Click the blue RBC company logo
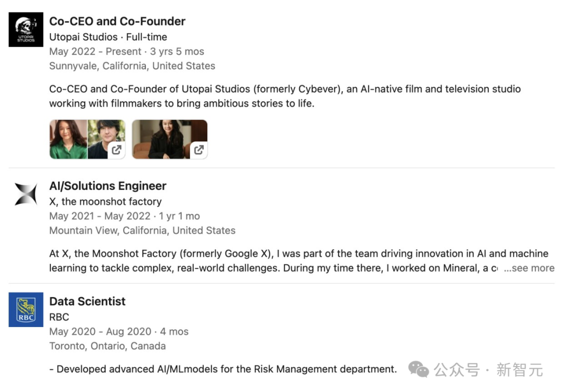This screenshot has width=561, height=392. pos(25,309)
